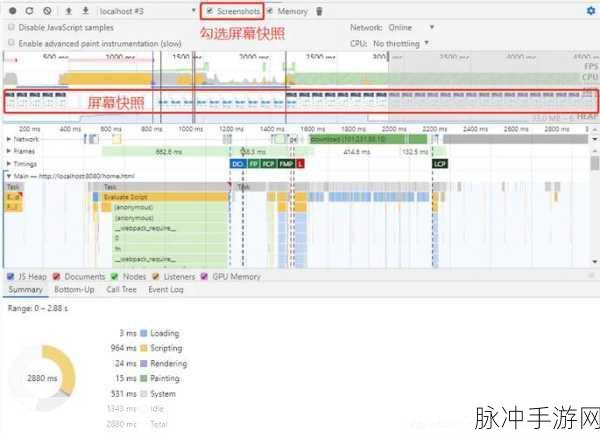The image size is (600, 437).
Task: Select the red L load marker
Action: 300,164
